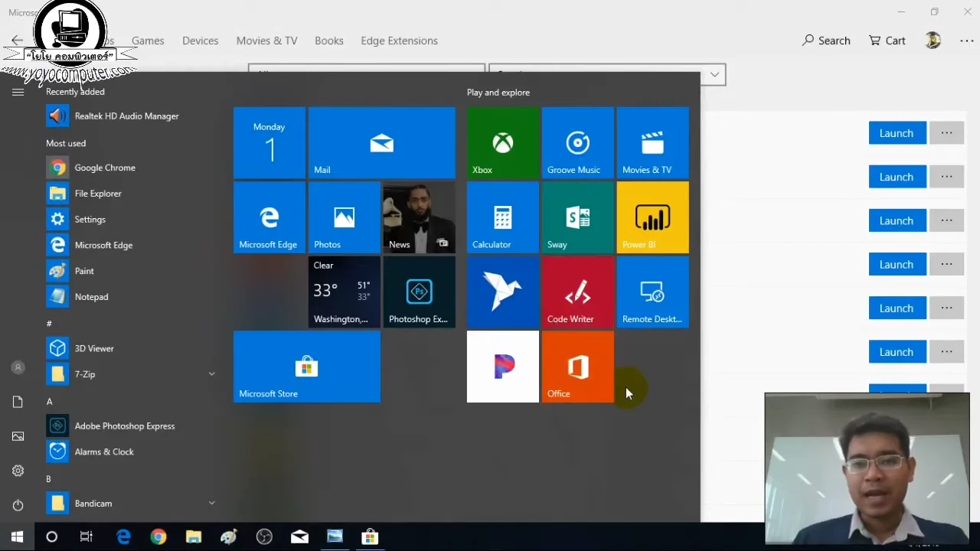Image resolution: width=980 pixels, height=551 pixels.
Task: Expand the 7-Zip folder in Start menu
Action: (211, 374)
